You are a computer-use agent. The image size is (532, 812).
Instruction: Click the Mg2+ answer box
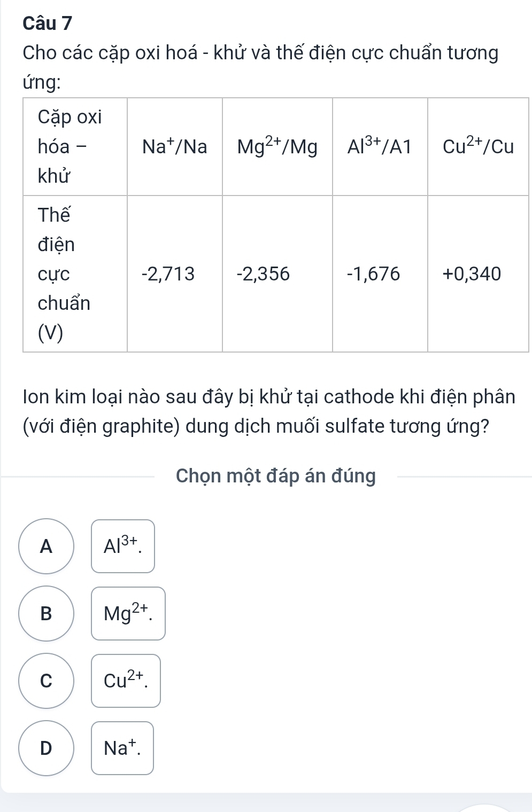pyautogui.click(x=128, y=613)
